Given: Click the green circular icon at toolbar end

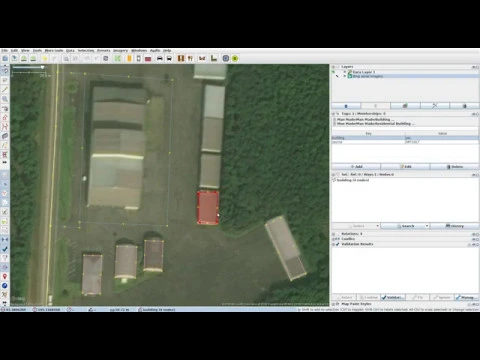Looking at the screenshot, I should coord(235,58).
